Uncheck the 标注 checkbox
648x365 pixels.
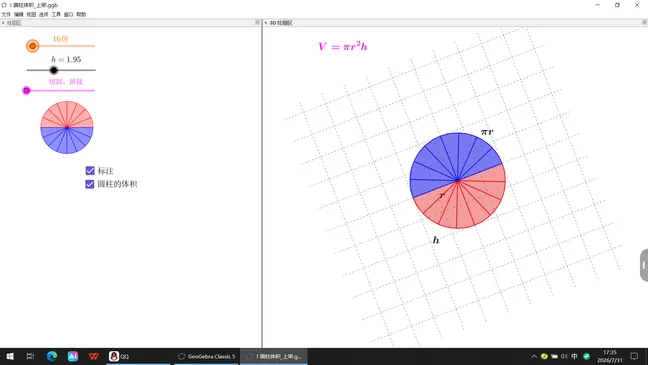[90, 171]
